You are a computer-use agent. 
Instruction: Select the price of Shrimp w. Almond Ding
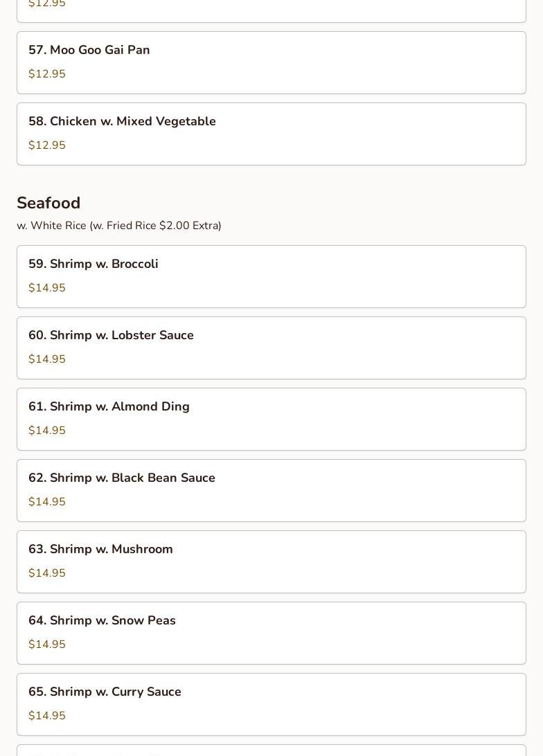coord(47,431)
